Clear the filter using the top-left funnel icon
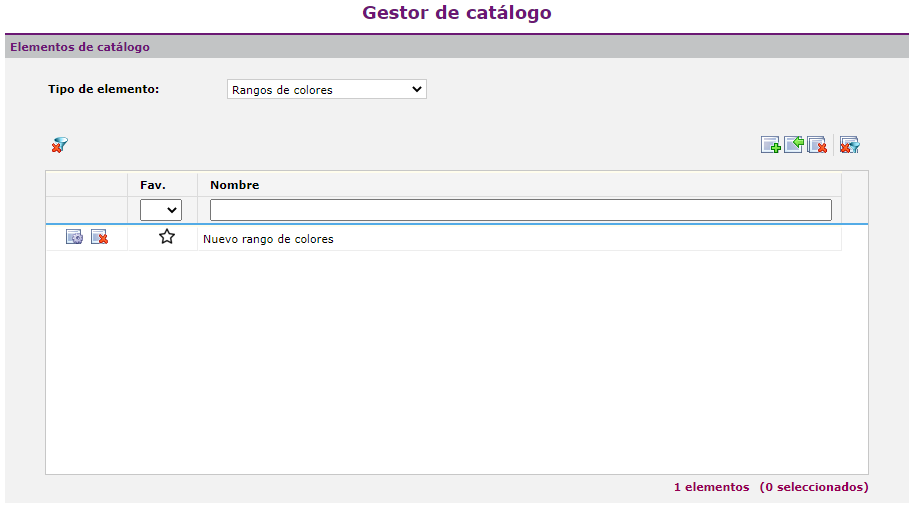Viewport: 915px width, 509px height. tap(60, 146)
